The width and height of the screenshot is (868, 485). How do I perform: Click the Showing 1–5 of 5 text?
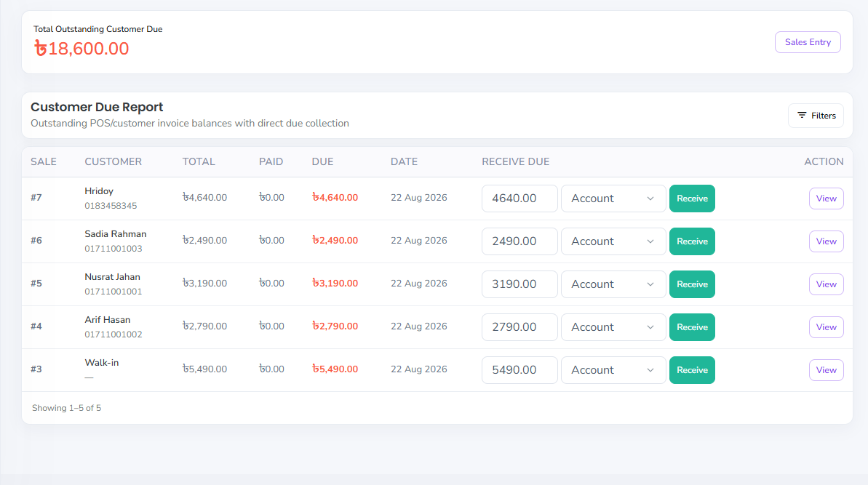point(66,408)
